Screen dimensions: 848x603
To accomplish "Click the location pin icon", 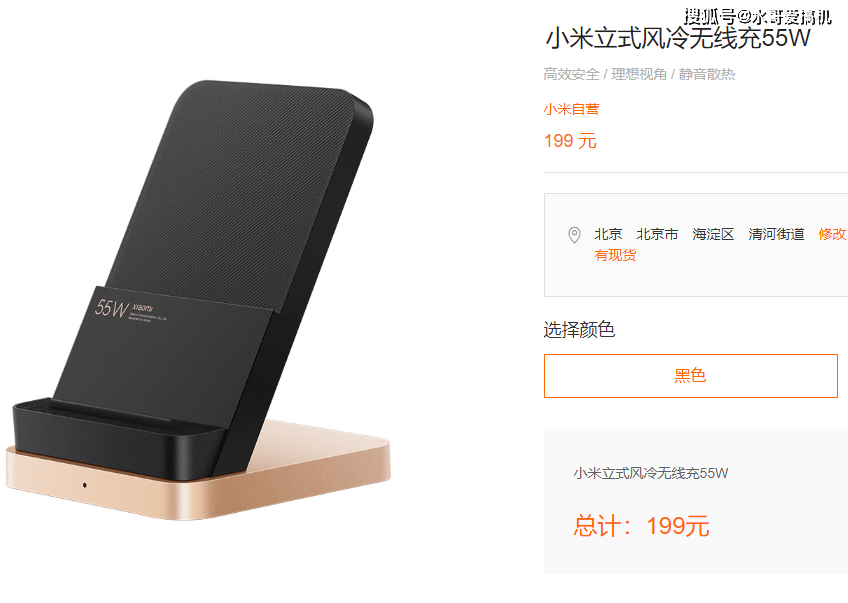I will [x=574, y=235].
